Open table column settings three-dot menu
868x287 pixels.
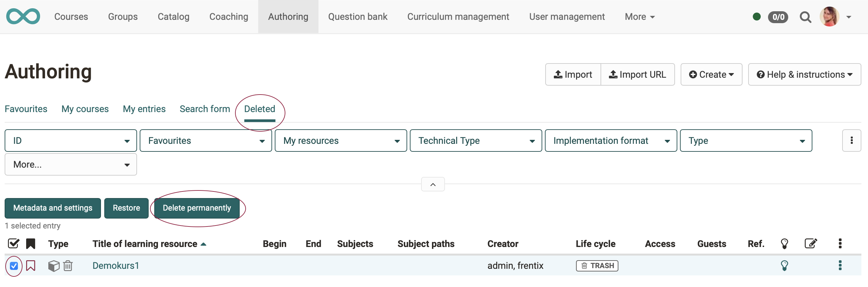[840, 243]
